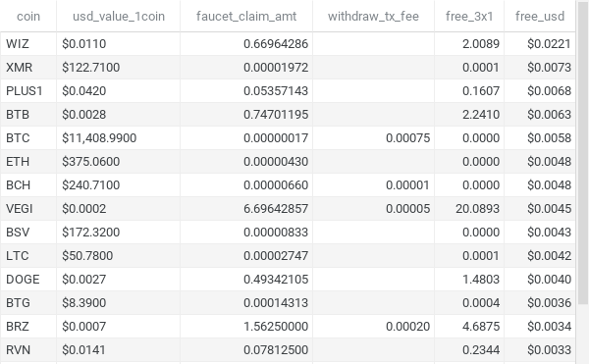
Task: Select the 0.00001972 faucet claim cell
Action: (x=246, y=68)
